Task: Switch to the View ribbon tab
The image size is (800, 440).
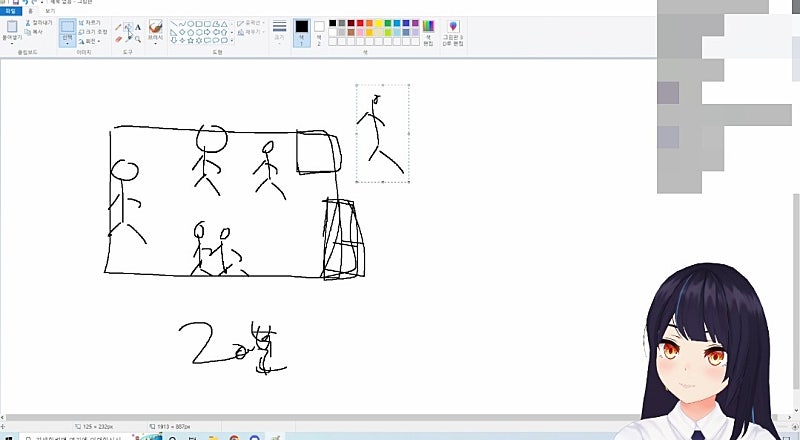Action: [x=50, y=11]
